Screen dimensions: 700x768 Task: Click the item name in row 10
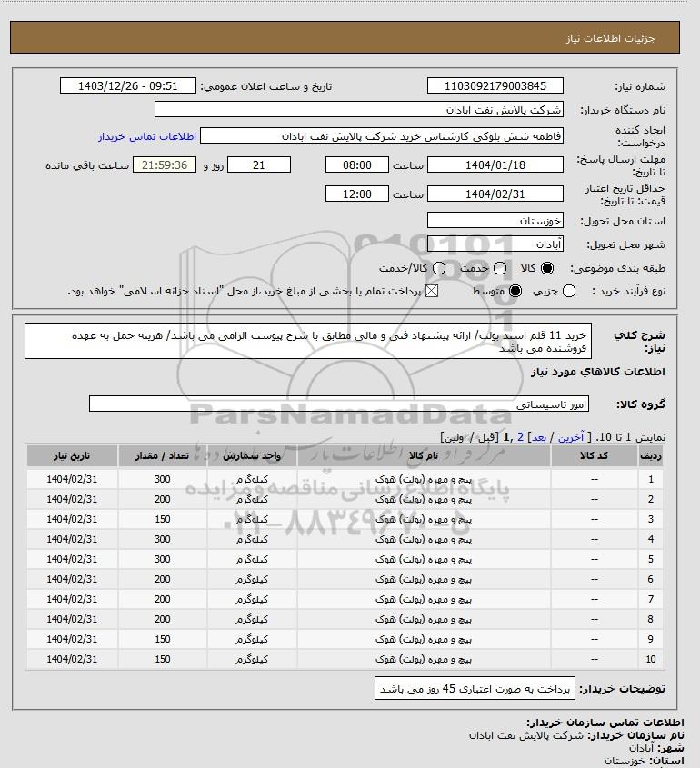click(424, 660)
